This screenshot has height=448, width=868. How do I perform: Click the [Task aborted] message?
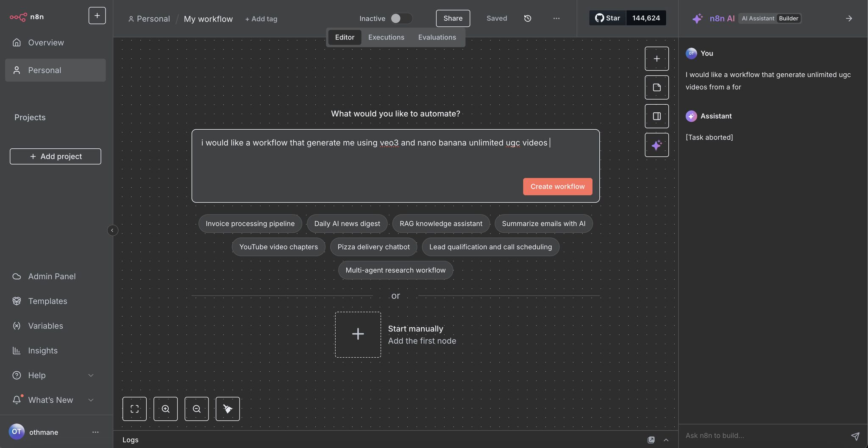coord(709,137)
